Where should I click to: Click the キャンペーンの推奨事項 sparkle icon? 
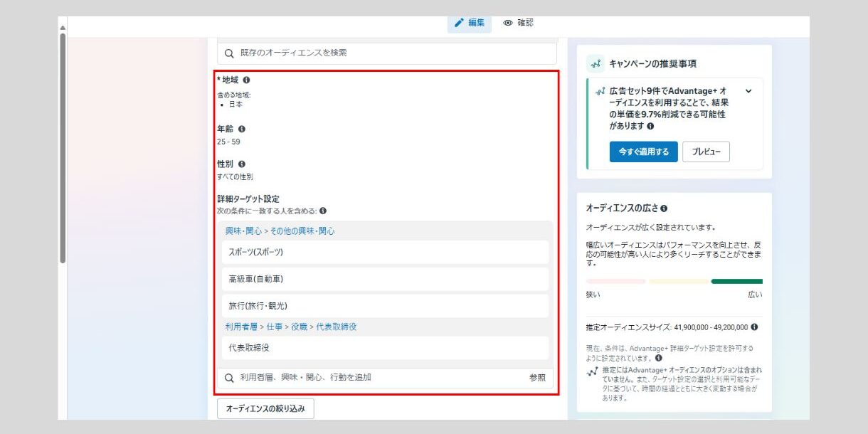[x=596, y=64]
